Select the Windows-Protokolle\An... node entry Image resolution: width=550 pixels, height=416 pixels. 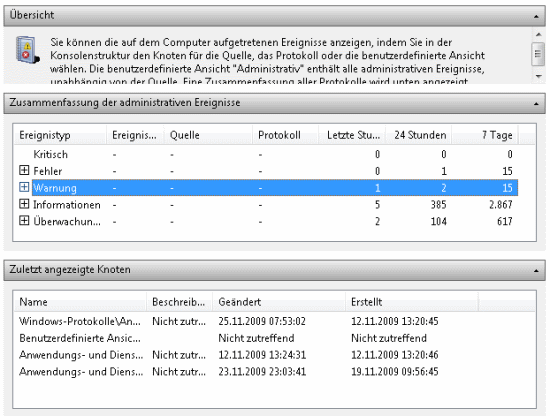(x=80, y=321)
